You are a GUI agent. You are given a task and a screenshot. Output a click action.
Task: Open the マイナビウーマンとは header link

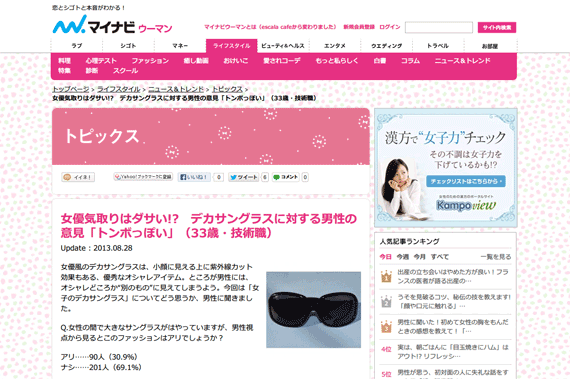tap(270, 27)
